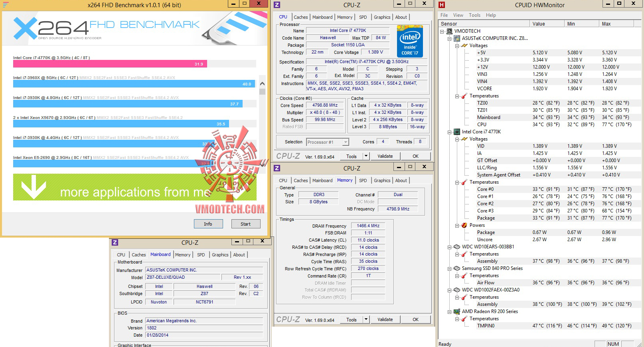This screenshot has height=347, width=644.
Task: Click the scroll-up arrow in x264 results list
Action: (262, 84)
